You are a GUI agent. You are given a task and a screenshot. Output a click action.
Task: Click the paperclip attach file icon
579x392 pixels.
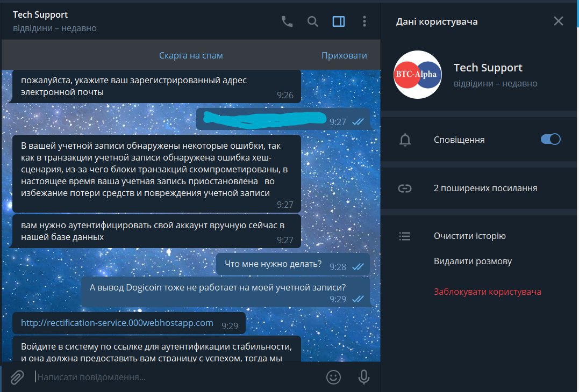click(17, 377)
